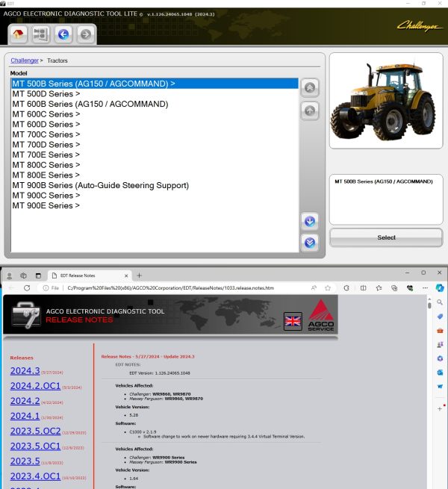Image resolution: width=448 pixels, height=489 pixels.
Task: Select MT 900E Series model
Action: pyautogui.click(x=155, y=205)
